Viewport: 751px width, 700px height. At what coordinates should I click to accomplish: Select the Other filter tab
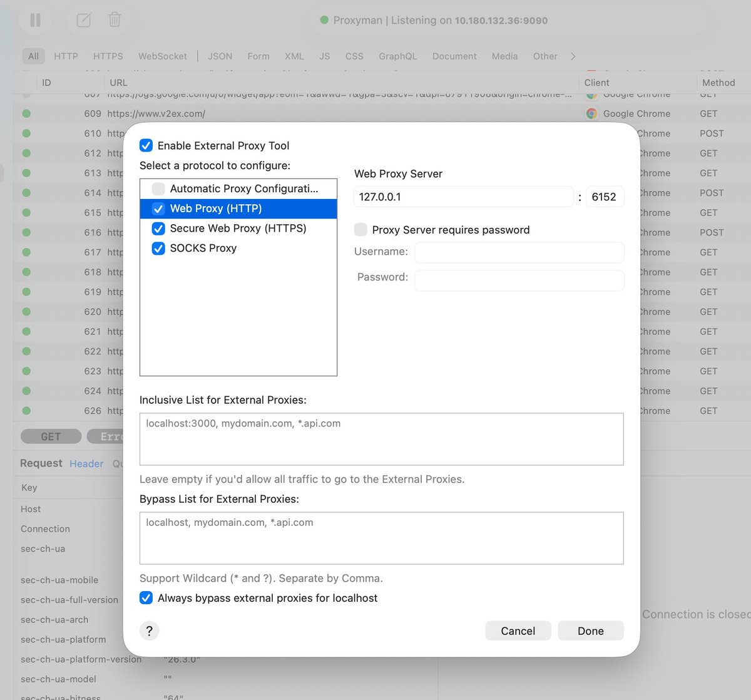click(x=545, y=56)
